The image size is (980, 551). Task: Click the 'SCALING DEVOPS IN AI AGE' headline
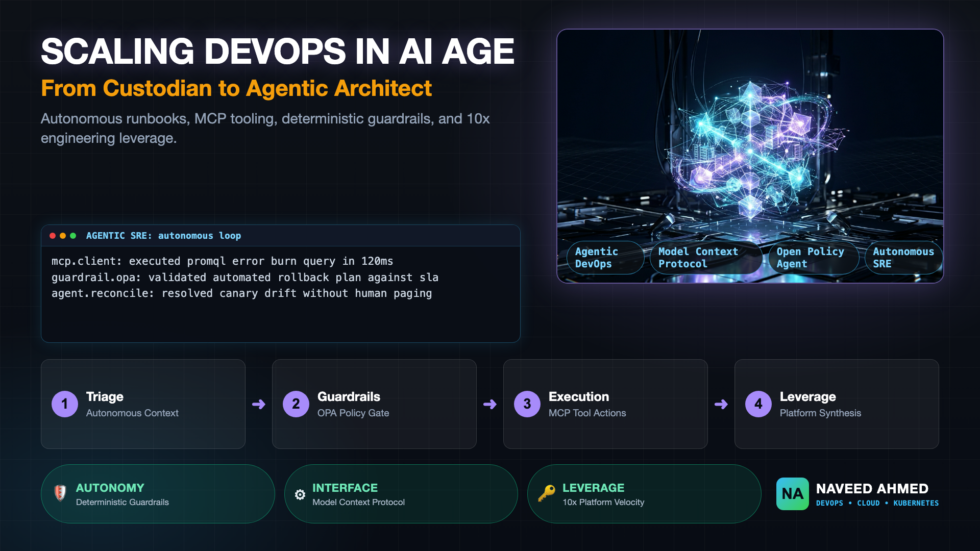(278, 52)
